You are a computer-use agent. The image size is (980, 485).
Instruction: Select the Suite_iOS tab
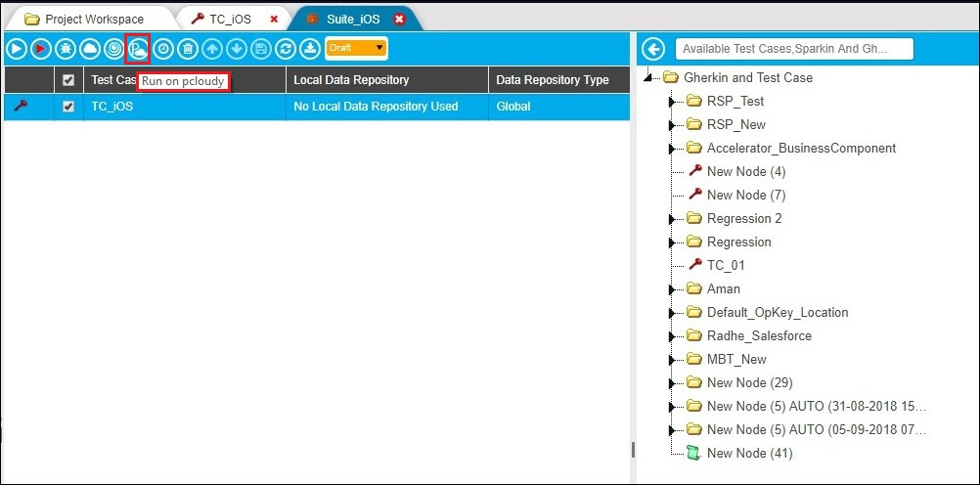pos(353,19)
